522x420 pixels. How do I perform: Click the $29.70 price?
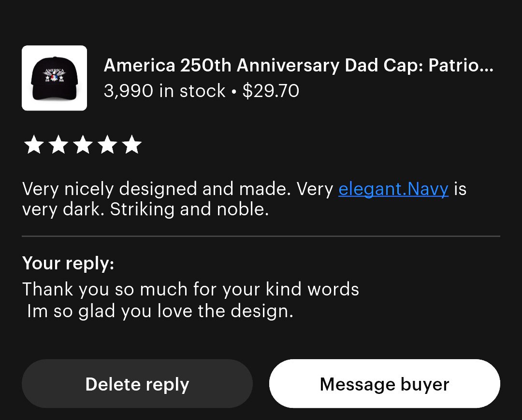[x=271, y=91]
